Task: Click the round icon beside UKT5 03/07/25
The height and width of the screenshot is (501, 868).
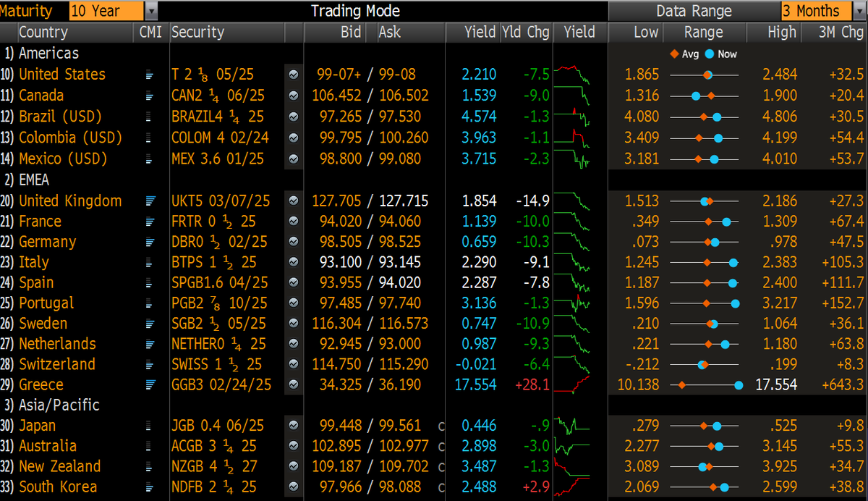Action: (294, 201)
